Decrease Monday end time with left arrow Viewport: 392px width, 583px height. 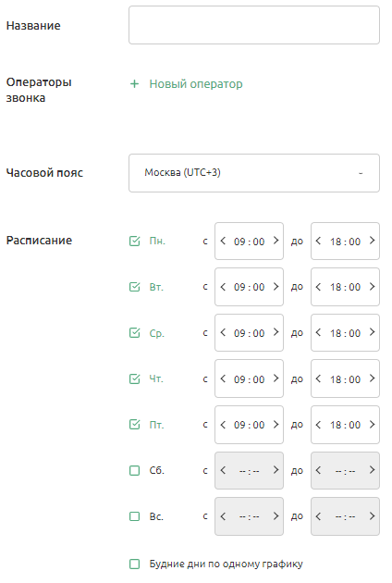pos(318,241)
